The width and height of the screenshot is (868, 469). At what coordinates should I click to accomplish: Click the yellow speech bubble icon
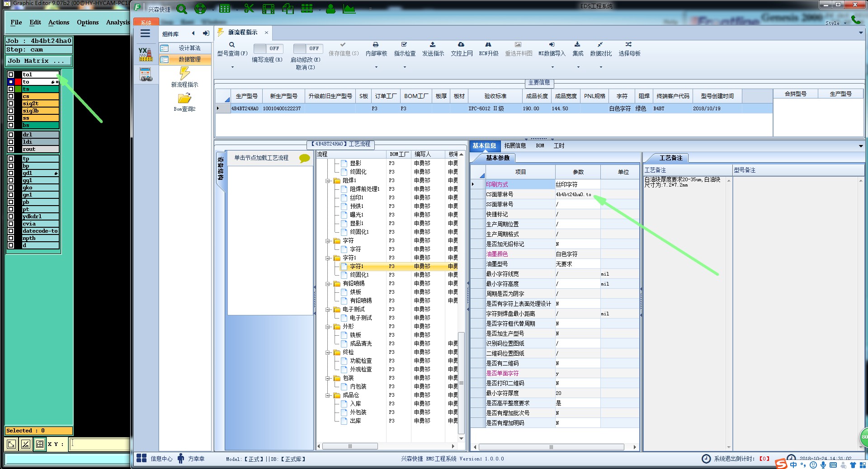click(305, 158)
